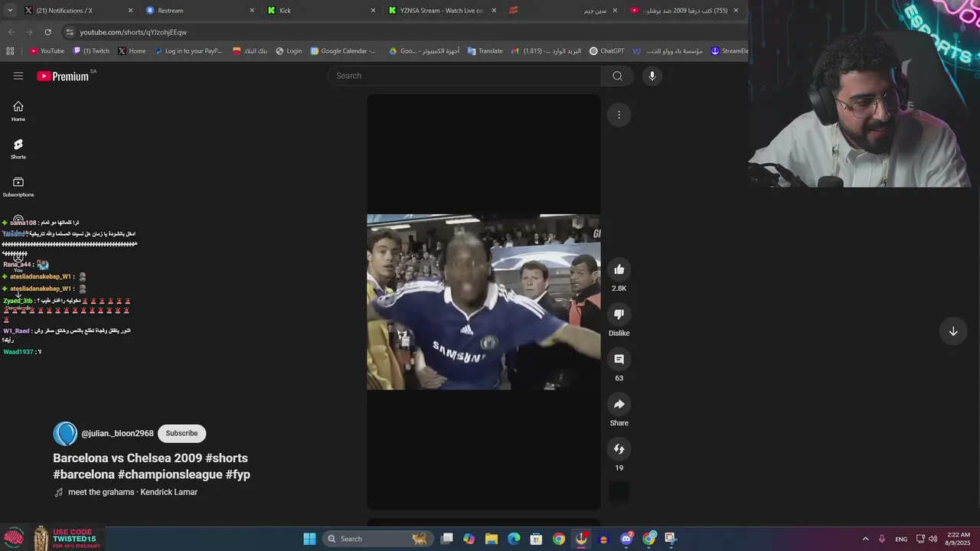
Task: Go to the next Short arrow
Action: click(x=953, y=331)
